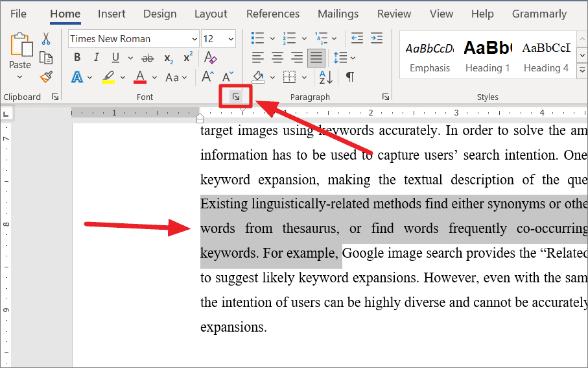Apply Text Effects blue A icon
The height and width of the screenshot is (368, 588).
(x=77, y=77)
